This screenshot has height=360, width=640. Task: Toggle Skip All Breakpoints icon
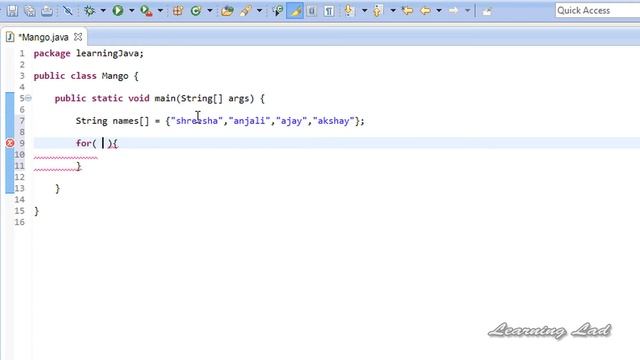(x=68, y=11)
